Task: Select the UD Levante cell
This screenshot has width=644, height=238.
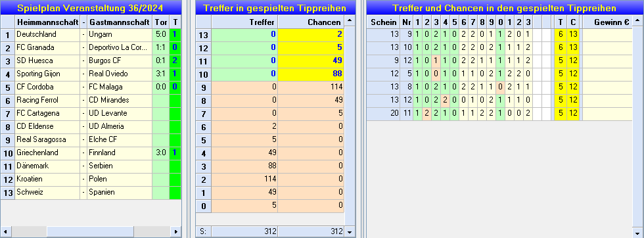Action: 120,114
